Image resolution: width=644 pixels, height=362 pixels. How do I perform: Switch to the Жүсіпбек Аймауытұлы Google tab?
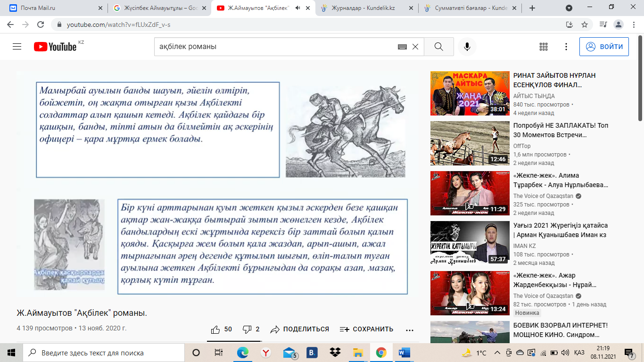(x=159, y=8)
